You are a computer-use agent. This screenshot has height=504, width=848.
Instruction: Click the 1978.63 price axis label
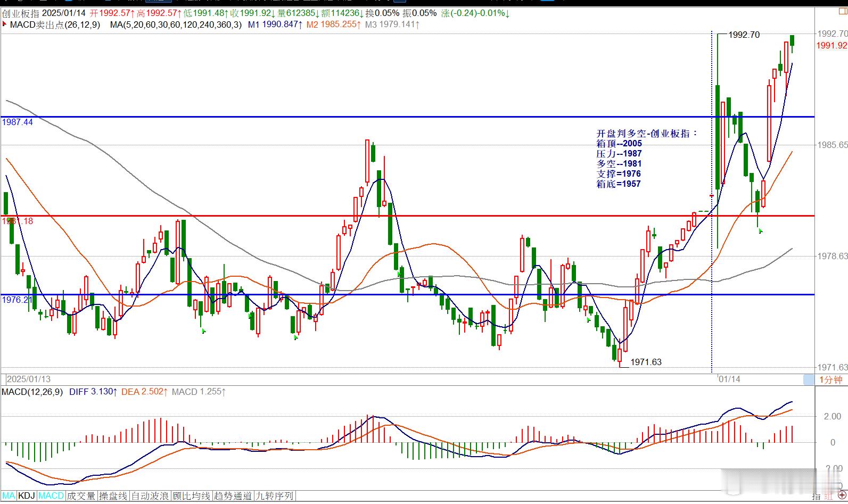832,257
